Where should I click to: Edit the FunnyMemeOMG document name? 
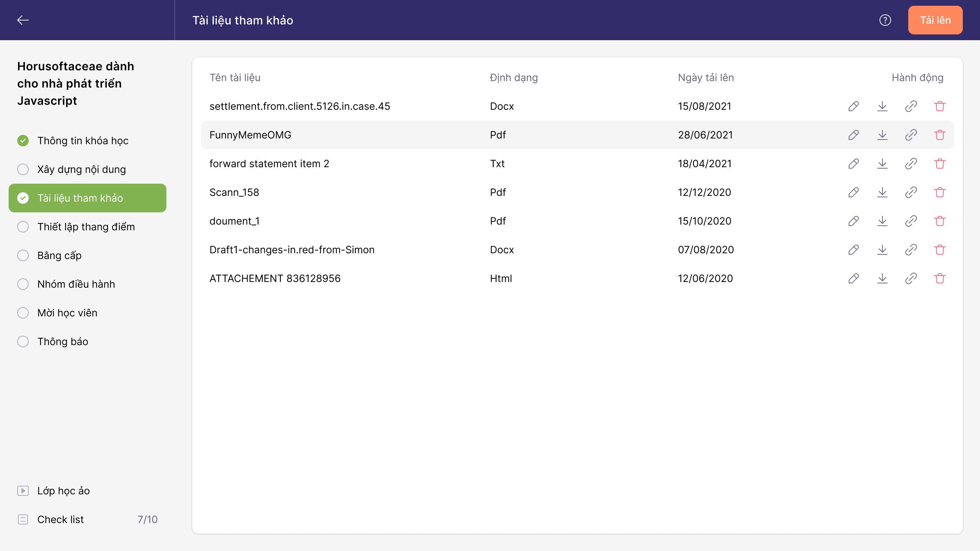(853, 135)
